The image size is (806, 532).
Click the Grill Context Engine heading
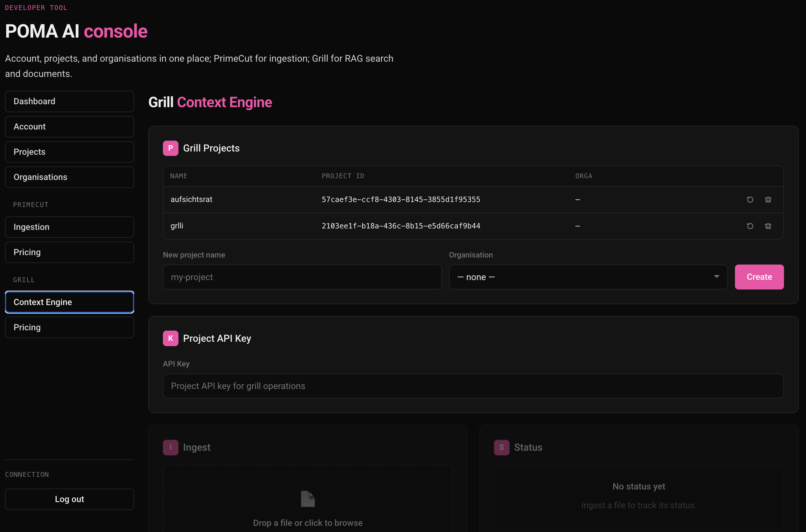(x=210, y=102)
